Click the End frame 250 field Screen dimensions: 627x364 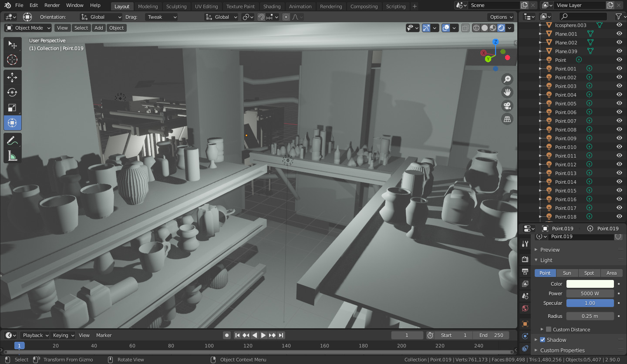click(492, 335)
